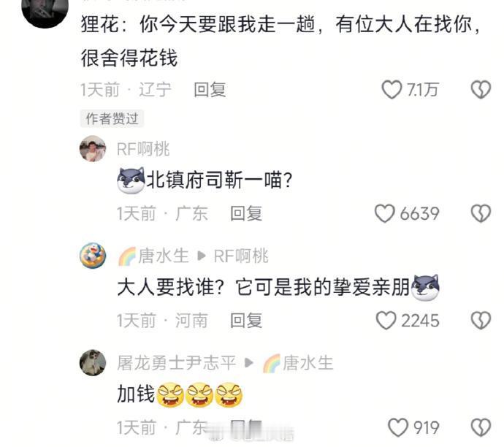This screenshot has height=447, width=504.
Task: Open 屠龙勇士尹志平's cat avatar
Action: [x=93, y=362]
